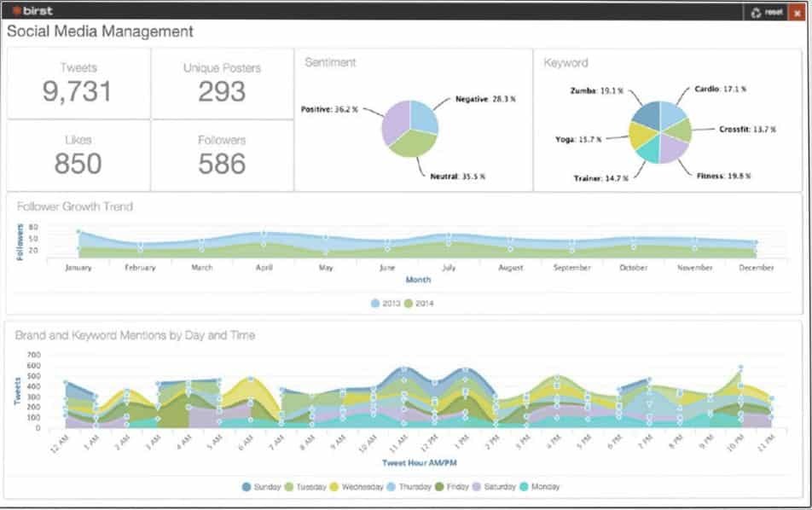
Task: Click the Fitness slice in Keyword pie
Action: [x=674, y=146]
